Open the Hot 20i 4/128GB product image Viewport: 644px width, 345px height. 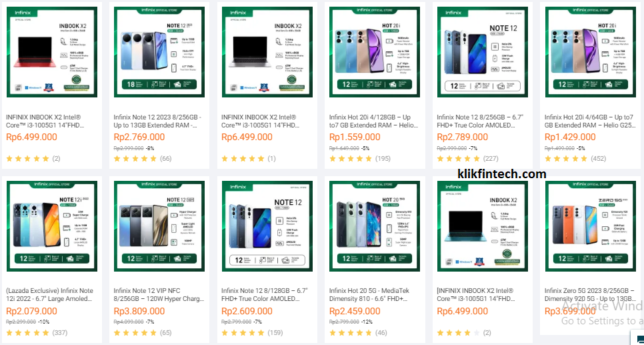[x=375, y=52]
